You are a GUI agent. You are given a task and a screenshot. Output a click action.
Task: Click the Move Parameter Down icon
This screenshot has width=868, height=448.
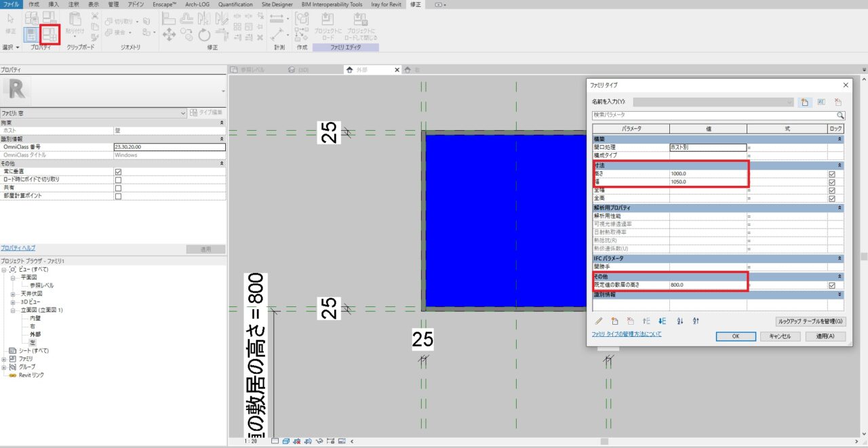tap(663, 321)
